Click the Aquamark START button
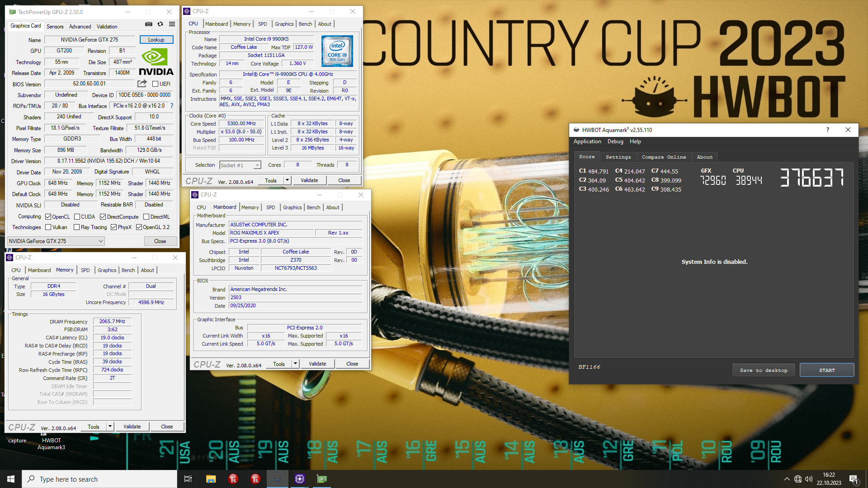The image size is (868, 488). 827,370
